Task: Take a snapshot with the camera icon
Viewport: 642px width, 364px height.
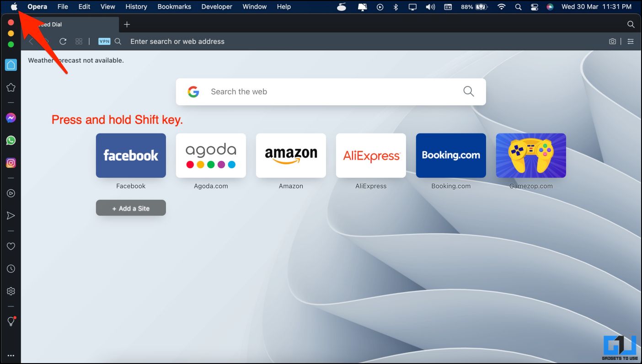Action: (x=612, y=41)
